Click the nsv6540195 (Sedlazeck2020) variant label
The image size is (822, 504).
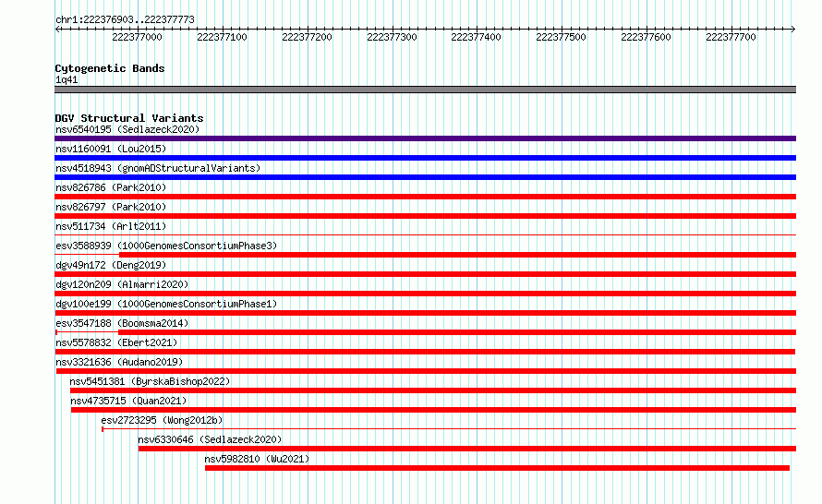[x=127, y=129]
